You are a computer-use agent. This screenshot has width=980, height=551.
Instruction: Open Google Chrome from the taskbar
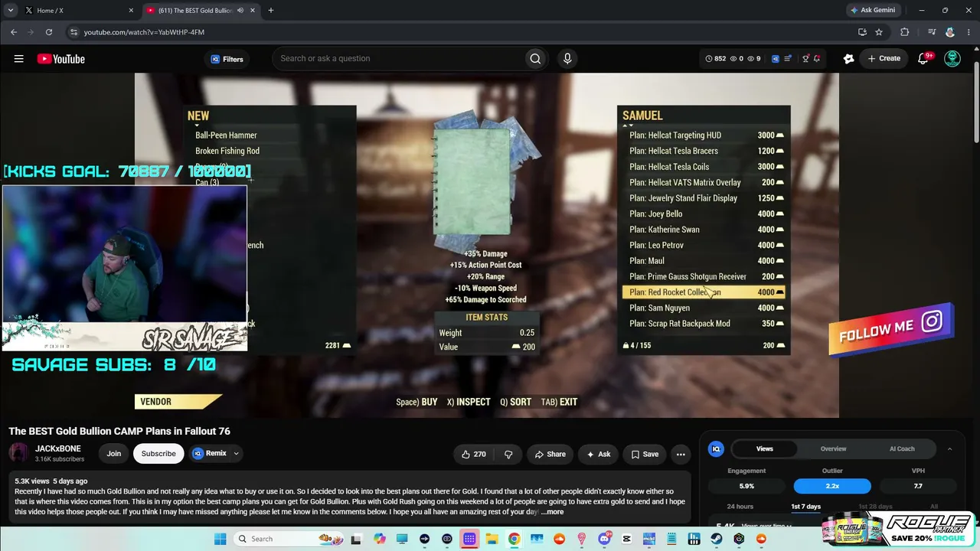(x=514, y=539)
